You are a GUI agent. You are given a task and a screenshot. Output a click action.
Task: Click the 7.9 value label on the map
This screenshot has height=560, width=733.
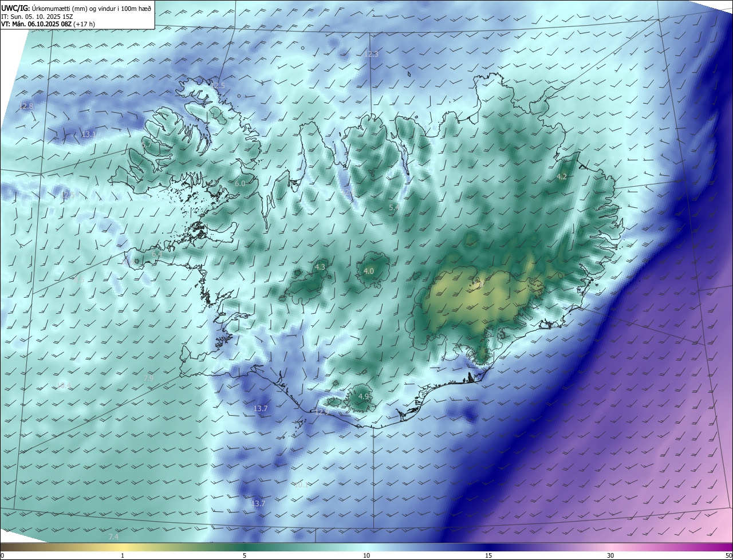tap(148, 378)
